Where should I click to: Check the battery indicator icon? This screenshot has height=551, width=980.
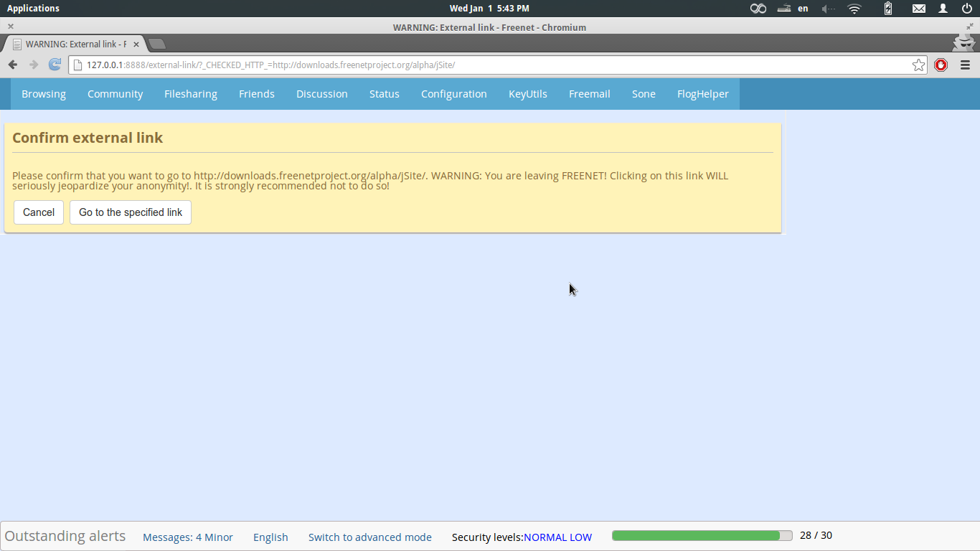click(887, 9)
